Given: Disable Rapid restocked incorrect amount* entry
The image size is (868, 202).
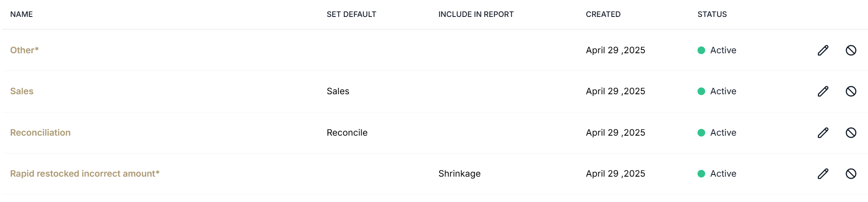Looking at the screenshot, I should [851, 174].
